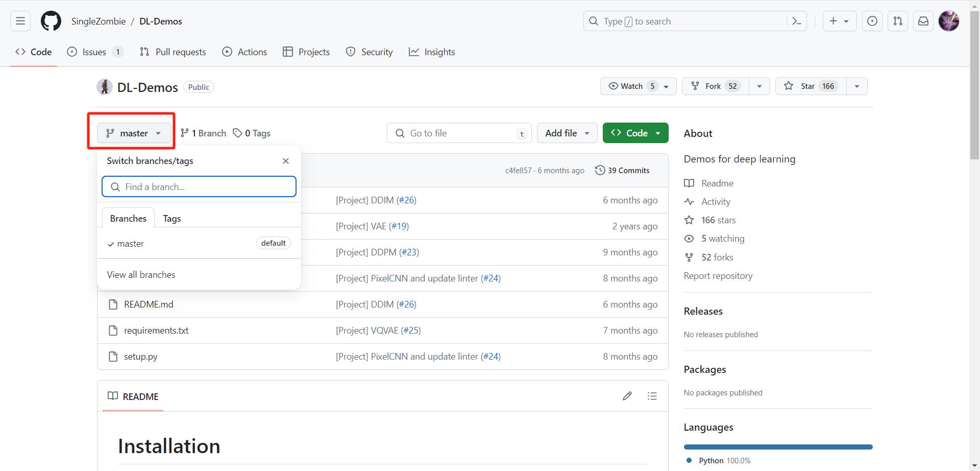Open the command palette terminal icon
This screenshot has width=980, height=471.
(x=797, y=21)
